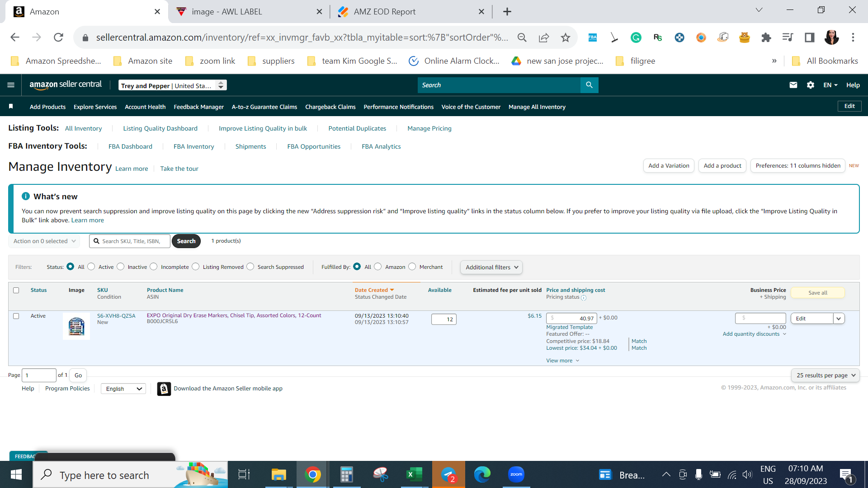
Task: Open the Seller Central hamburger menu
Action: click(11, 85)
